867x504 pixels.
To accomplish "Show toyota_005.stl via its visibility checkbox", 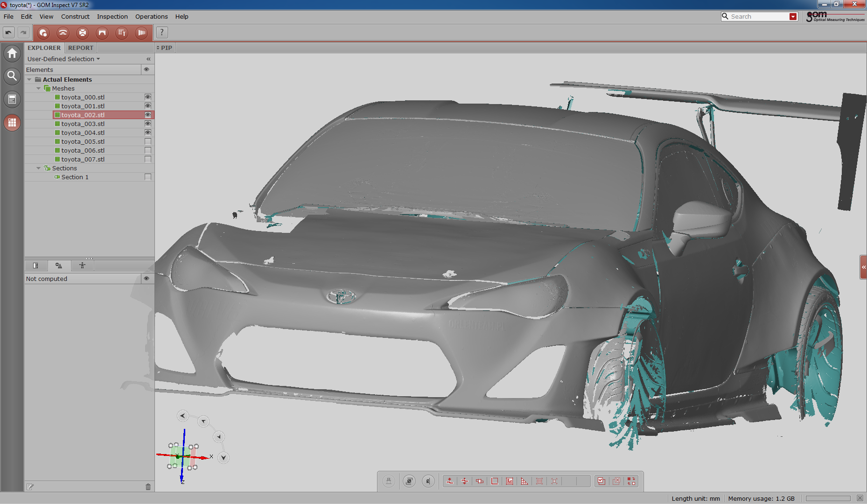I will point(147,141).
